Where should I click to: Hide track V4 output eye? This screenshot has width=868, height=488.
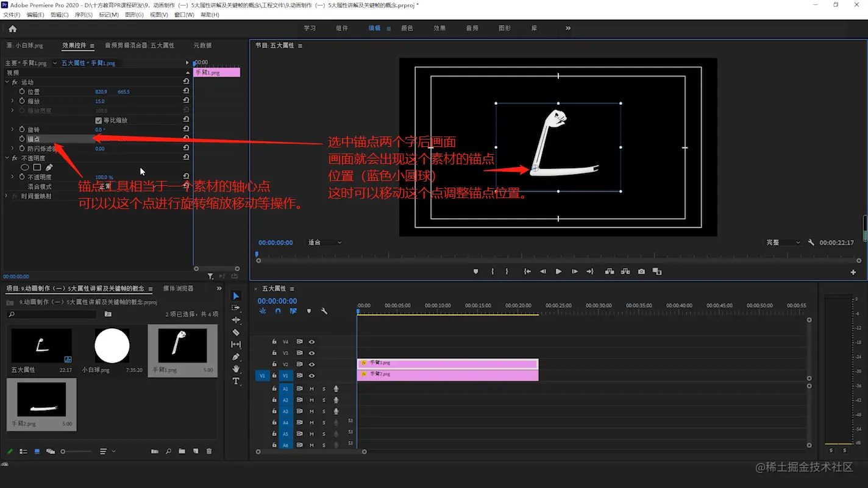tap(311, 342)
